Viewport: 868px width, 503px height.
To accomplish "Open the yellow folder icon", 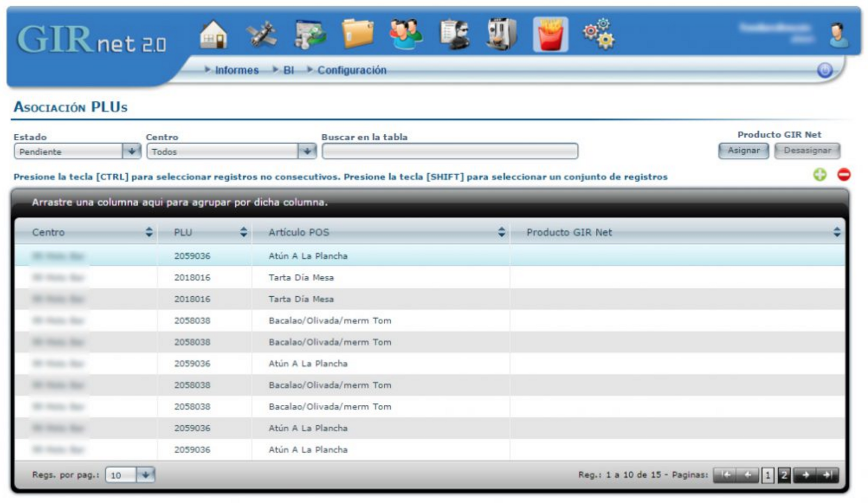I will point(358,34).
